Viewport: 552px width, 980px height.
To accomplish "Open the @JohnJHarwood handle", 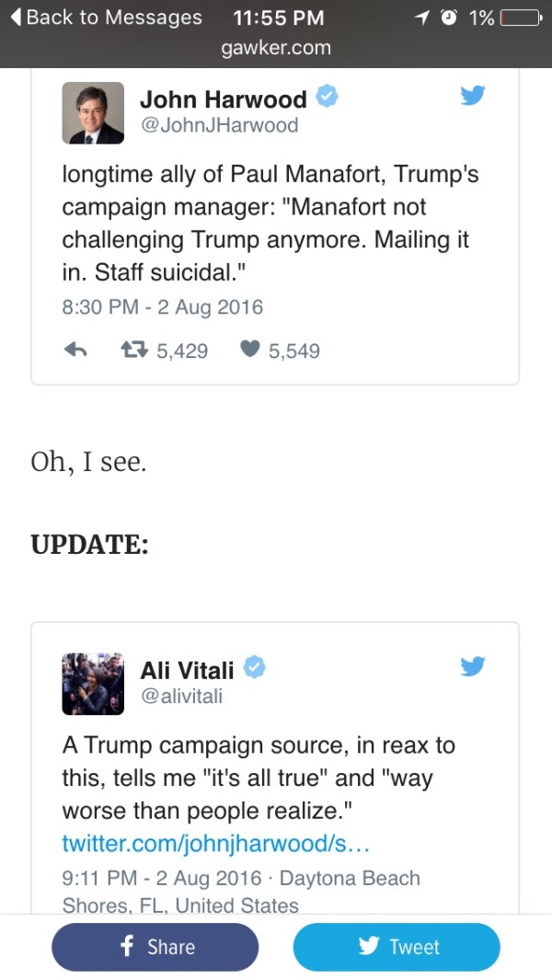I will tap(219, 125).
